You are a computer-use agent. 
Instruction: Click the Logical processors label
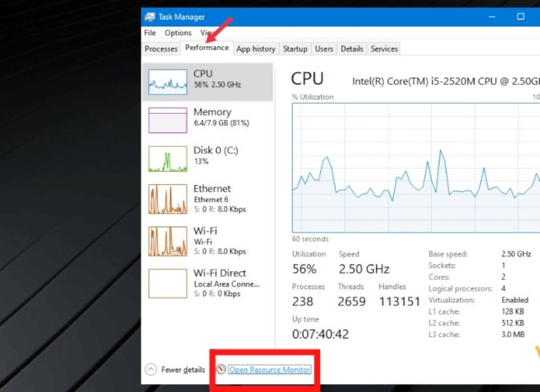click(460, 289)
